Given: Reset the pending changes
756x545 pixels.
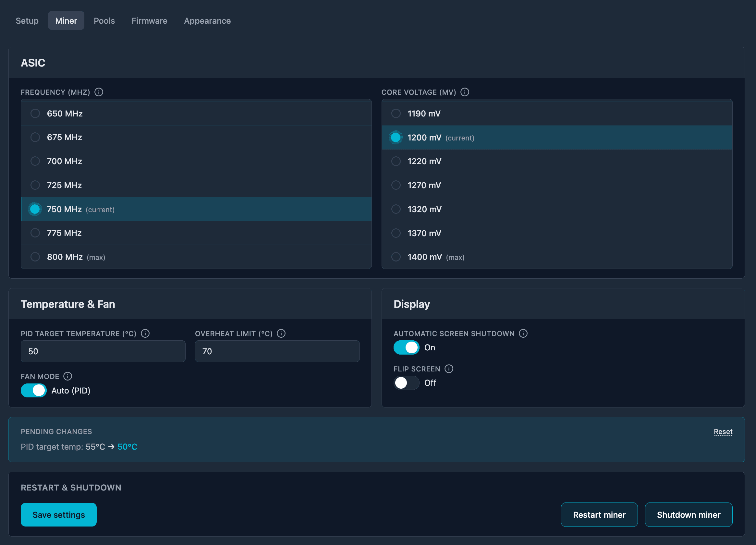Looking at the screenshot, I should (x=723, y=431).
